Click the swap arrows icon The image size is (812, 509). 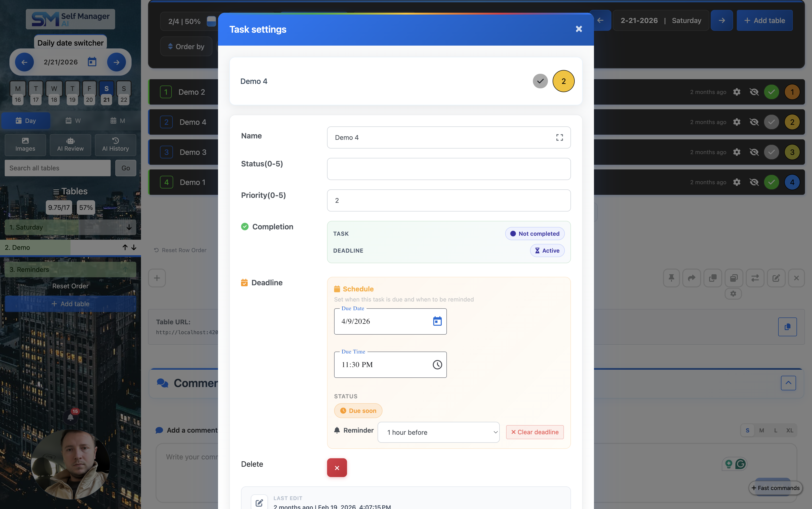point(755,278)
